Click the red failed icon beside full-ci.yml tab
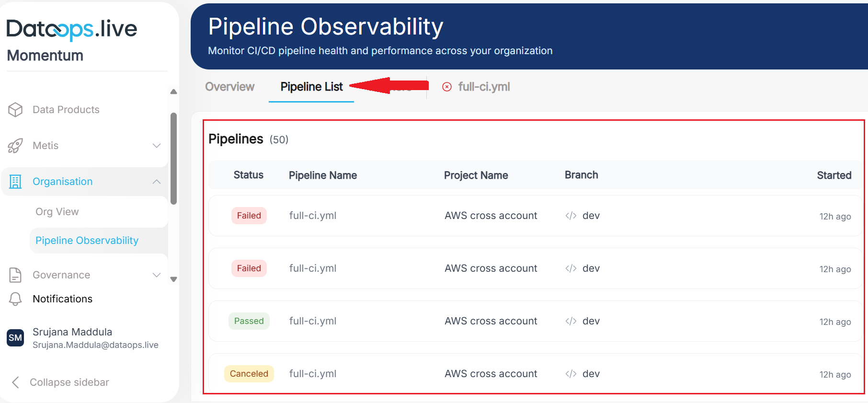Screen dimensions: 868x403 point(447,87)
